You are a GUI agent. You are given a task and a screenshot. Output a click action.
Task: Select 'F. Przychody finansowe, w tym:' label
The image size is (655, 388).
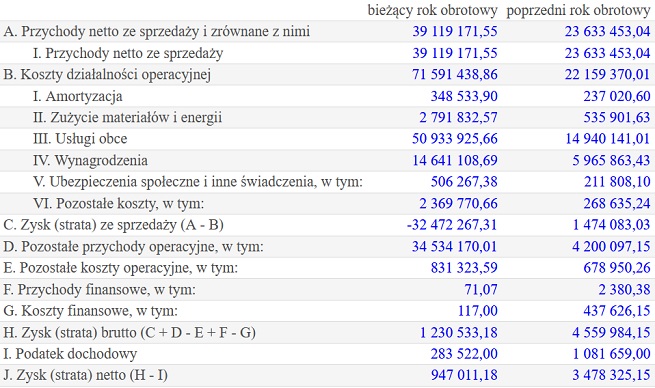[x=99, y=290]
